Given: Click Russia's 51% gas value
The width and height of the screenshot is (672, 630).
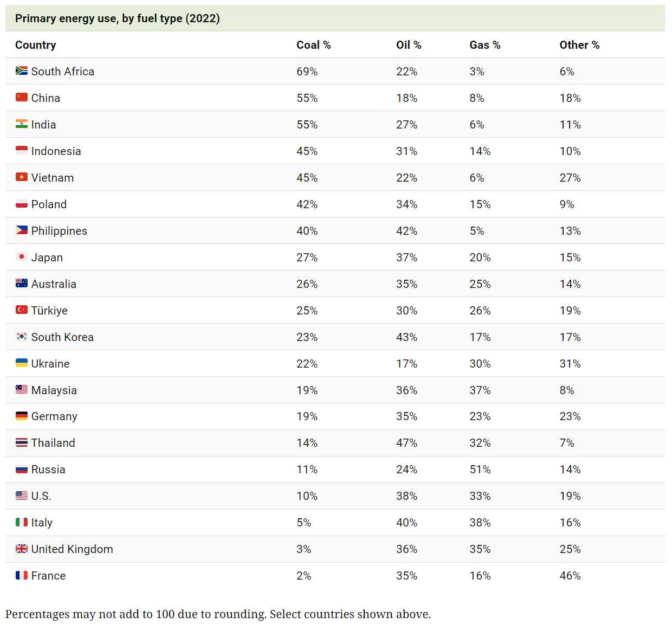Looking at the screenshot, I should pos(480,469).
